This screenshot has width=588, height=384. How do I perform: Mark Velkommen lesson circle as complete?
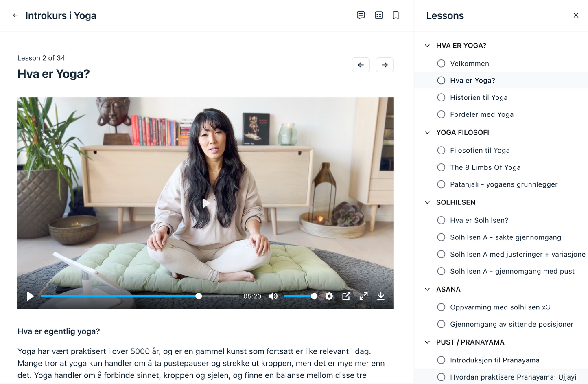click(x=441, y=64)
